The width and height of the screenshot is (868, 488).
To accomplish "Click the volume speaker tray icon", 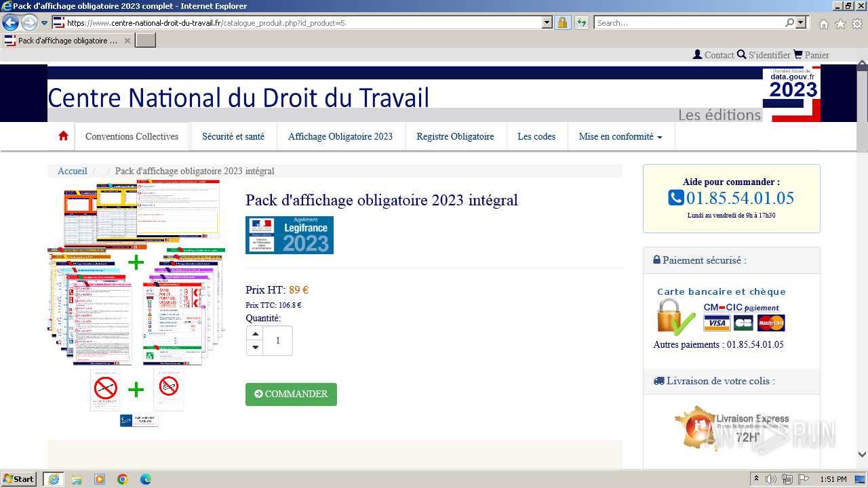I will (x=771, y=479).
